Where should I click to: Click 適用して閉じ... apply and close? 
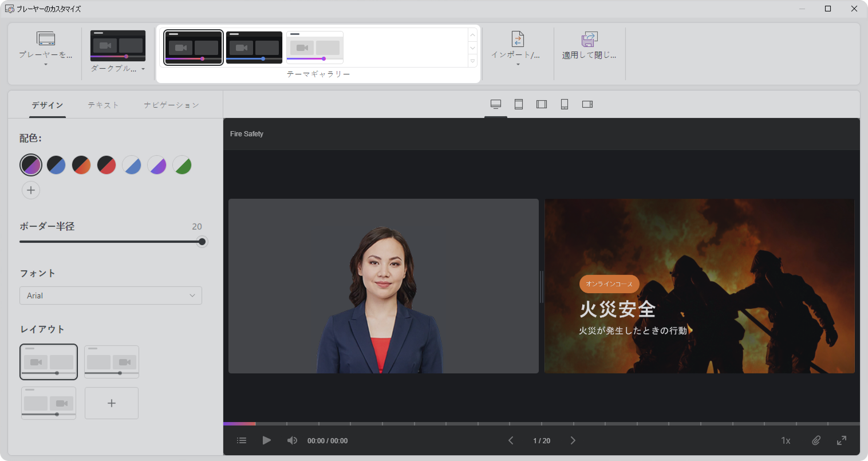(589, 46)
